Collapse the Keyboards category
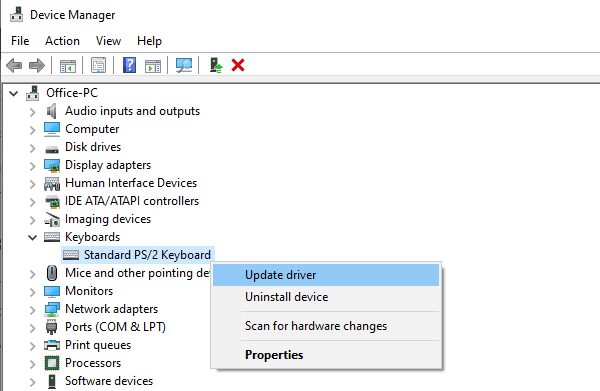Image resolution: width=600 pixels, height=391 pixels. (x=33, y=238)
